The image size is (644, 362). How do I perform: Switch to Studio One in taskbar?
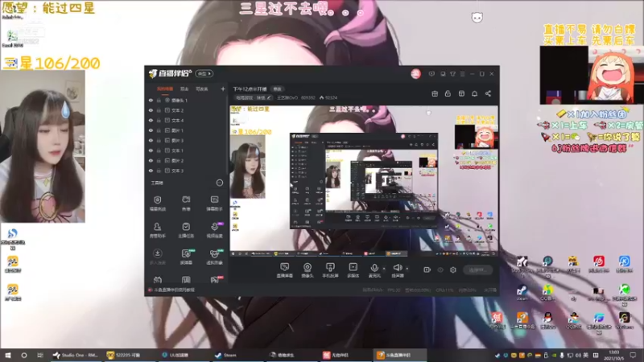coord(76,355)
